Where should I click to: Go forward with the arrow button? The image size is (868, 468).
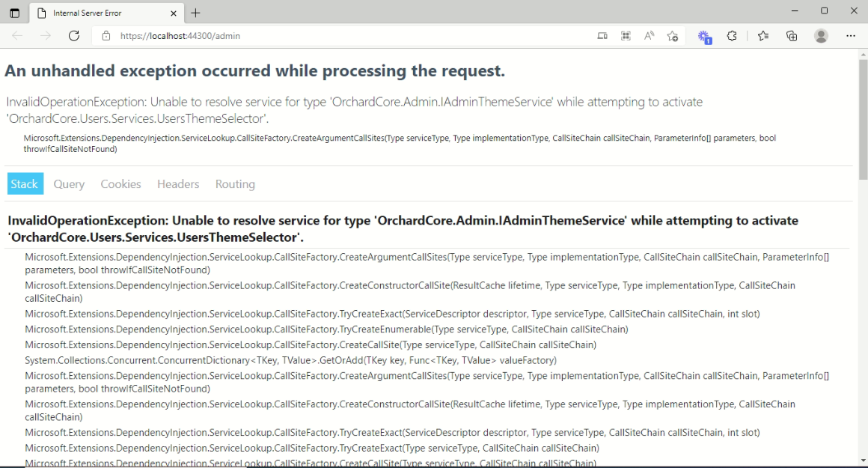tap(46, 35)
